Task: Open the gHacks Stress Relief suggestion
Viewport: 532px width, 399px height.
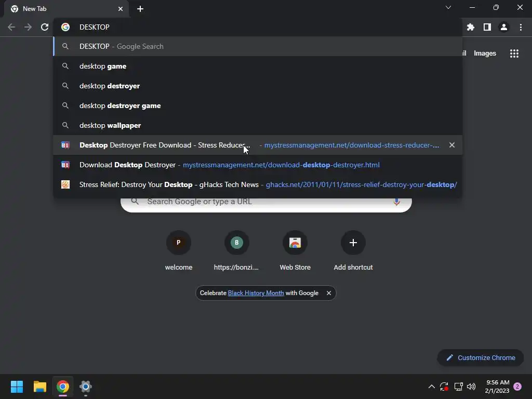Action: pos(258,184)
